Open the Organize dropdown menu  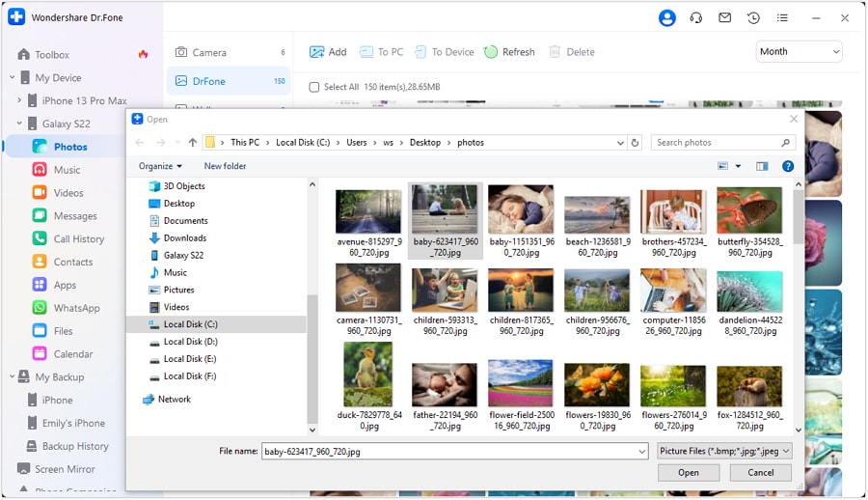pos(160,166)
